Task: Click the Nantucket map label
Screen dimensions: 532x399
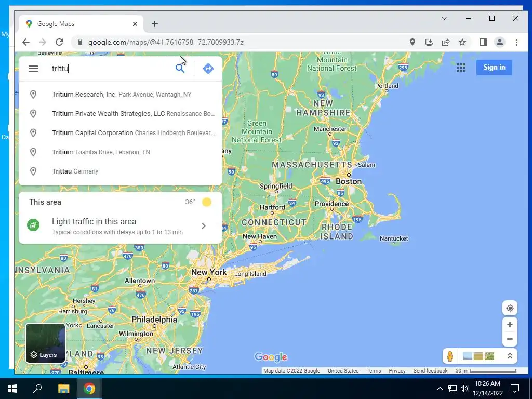Action: [x=394, y=238]
